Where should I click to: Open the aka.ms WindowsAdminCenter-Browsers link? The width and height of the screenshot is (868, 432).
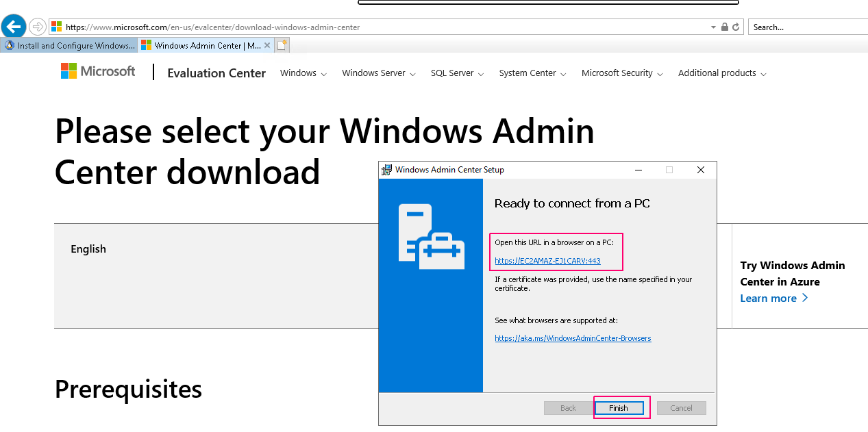click(573, 338)
